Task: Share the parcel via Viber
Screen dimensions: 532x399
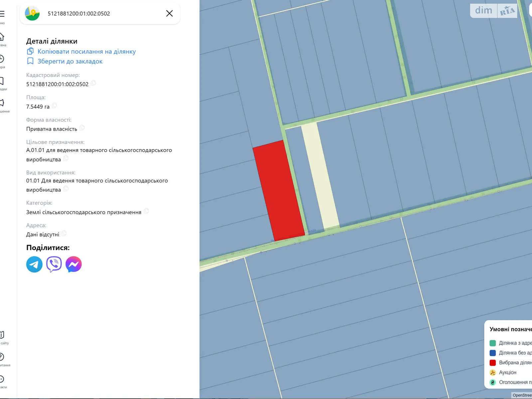Action: tap(54, 264)
